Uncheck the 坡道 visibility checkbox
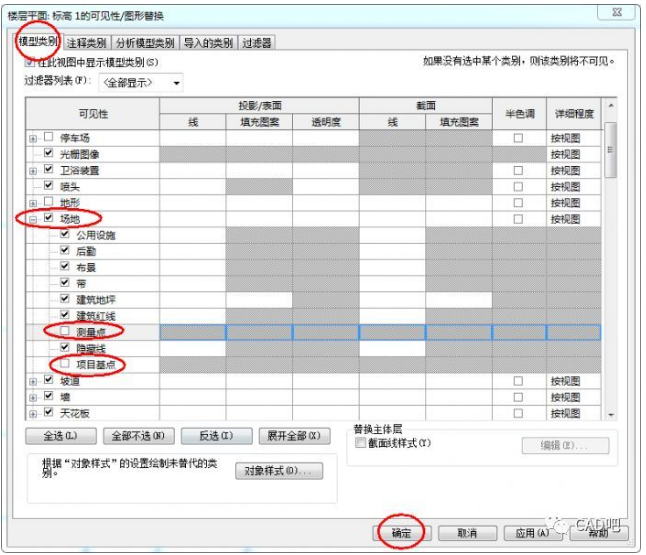The image size is (646, 555). (x=49, y=379)
